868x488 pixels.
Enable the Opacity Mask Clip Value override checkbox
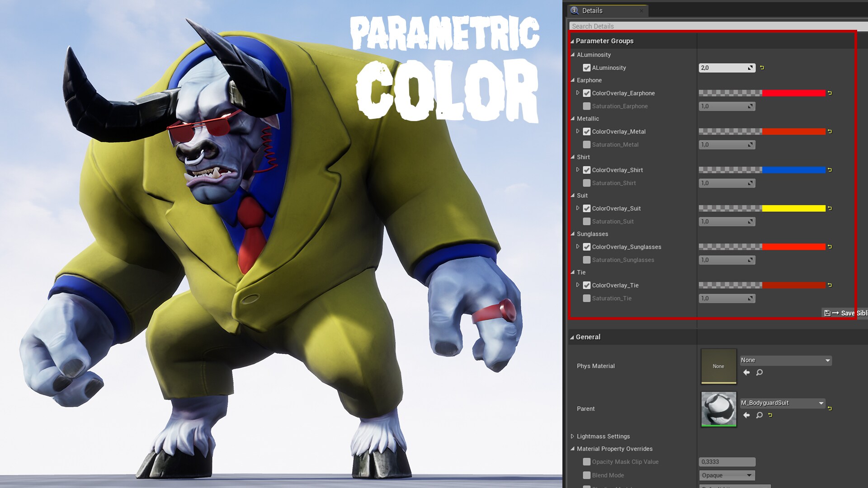pyautogui.click(x=586, y=461)
